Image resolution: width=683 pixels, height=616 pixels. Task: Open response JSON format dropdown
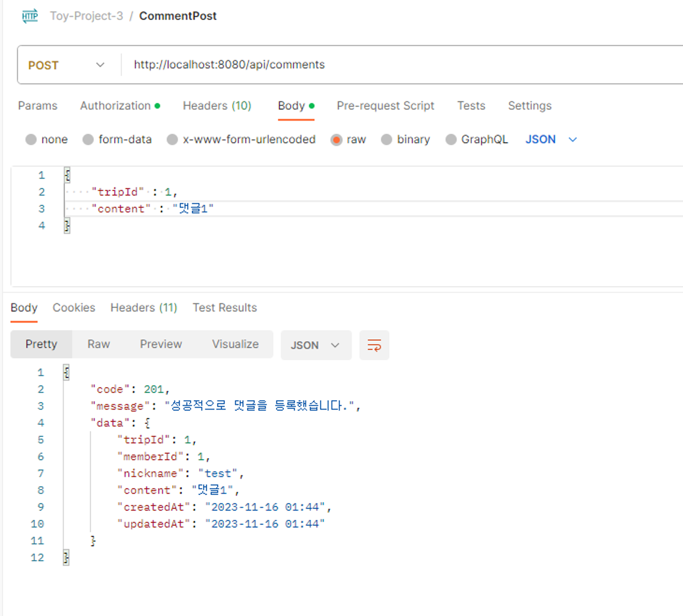click(316, 345)
